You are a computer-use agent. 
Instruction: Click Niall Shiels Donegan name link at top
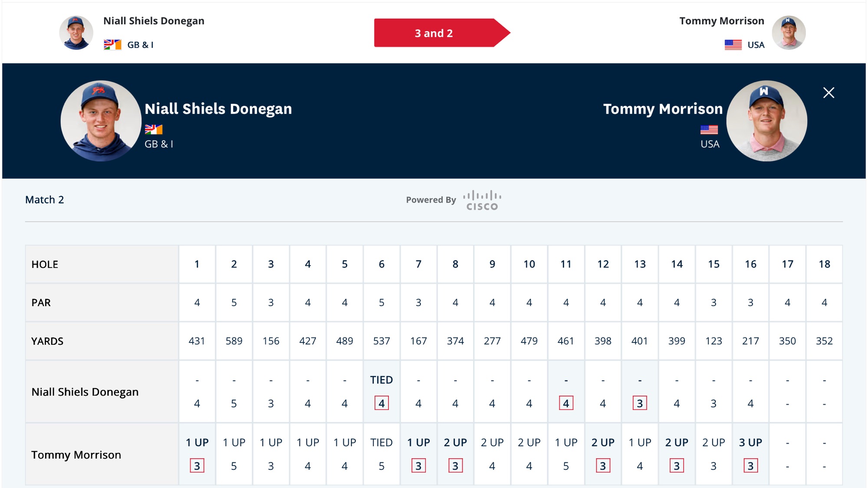tap(154, 21)
